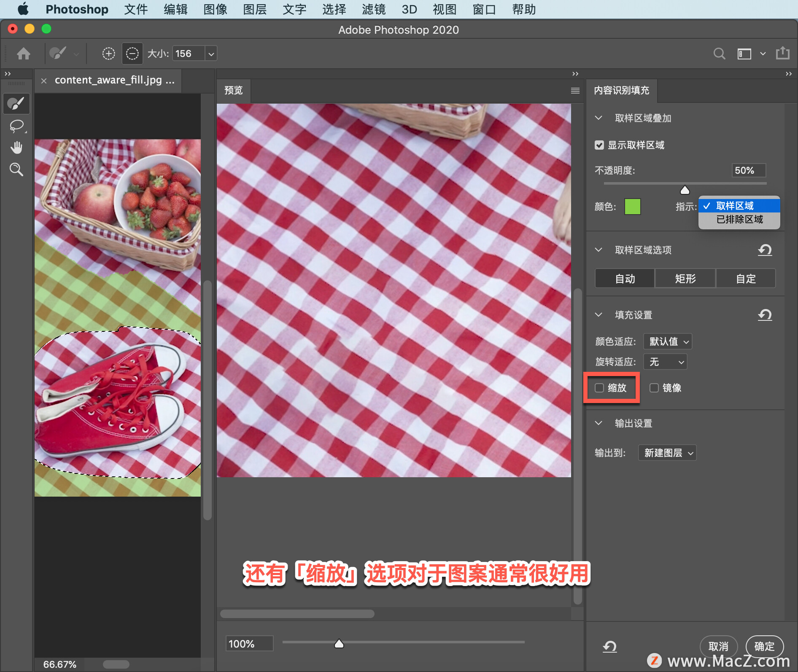Open the 颜色适应 dropdown
The width and height of the screenshot is (798, 672).
pyautogui.click(x=668, y=341)
